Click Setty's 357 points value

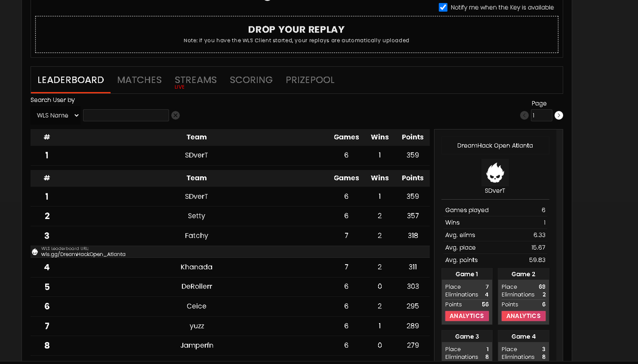pyautogui.click(x=413, y=216)
